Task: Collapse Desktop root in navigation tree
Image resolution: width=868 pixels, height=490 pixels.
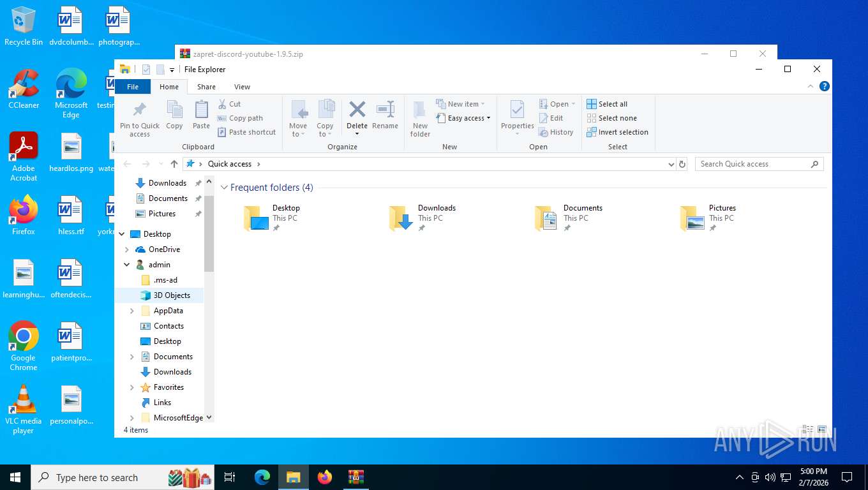Action: click(122, 234)
